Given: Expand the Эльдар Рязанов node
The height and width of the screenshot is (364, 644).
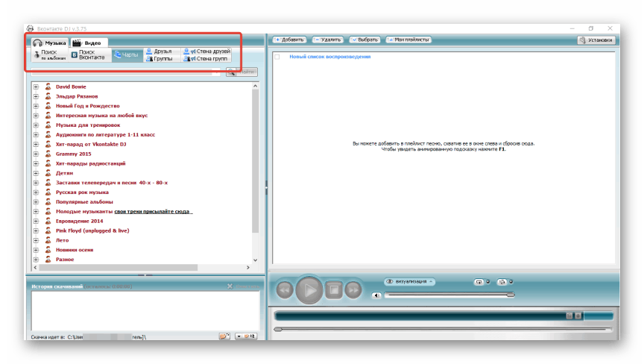Looking at the screenshot, I should [36, 96].
